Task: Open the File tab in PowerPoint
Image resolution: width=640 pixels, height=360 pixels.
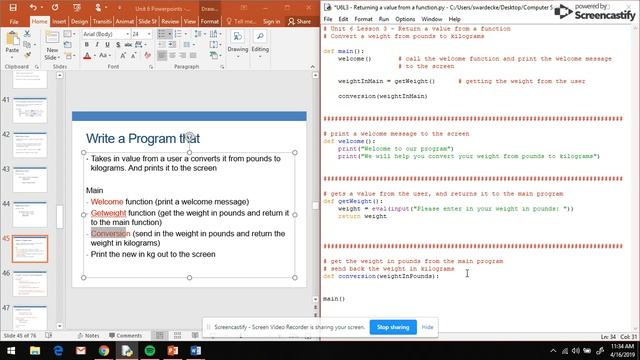Action: (14, 21)
